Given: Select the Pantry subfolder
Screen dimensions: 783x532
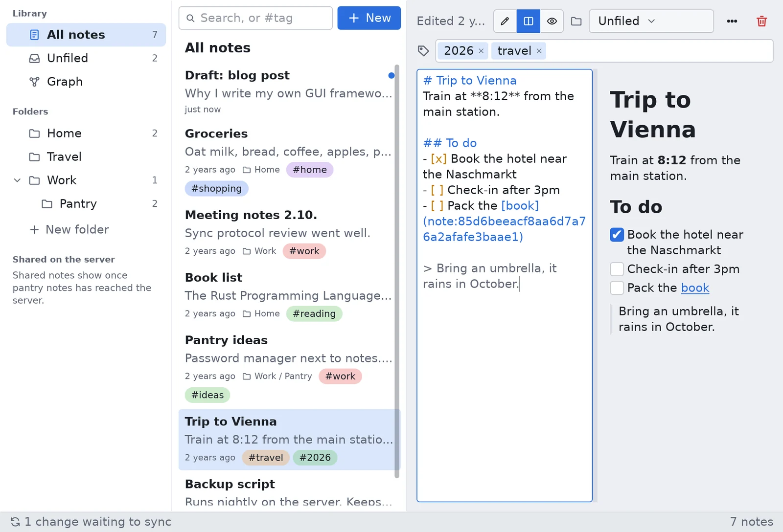Looking at the screenshot, I should tap(86, 204).
